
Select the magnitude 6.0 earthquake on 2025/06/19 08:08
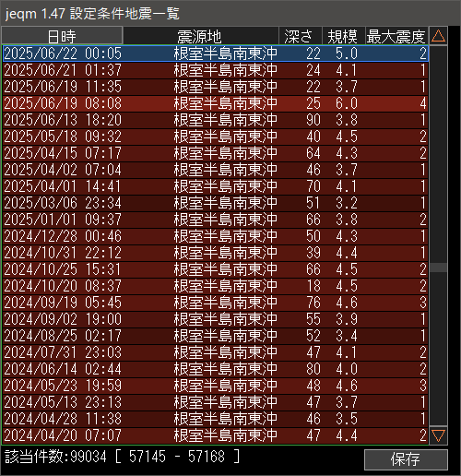[x=215, y=103]
